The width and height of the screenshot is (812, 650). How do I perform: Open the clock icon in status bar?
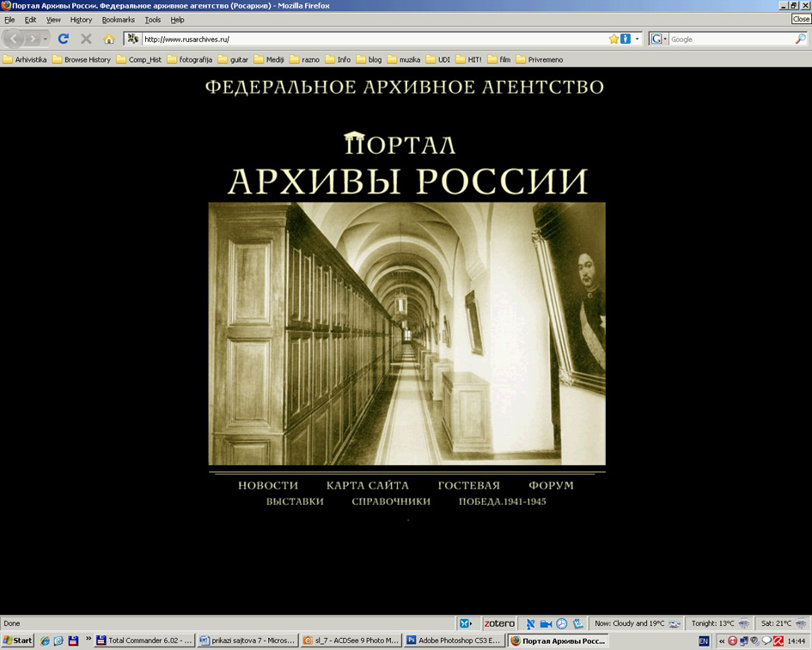click(561, 623)
